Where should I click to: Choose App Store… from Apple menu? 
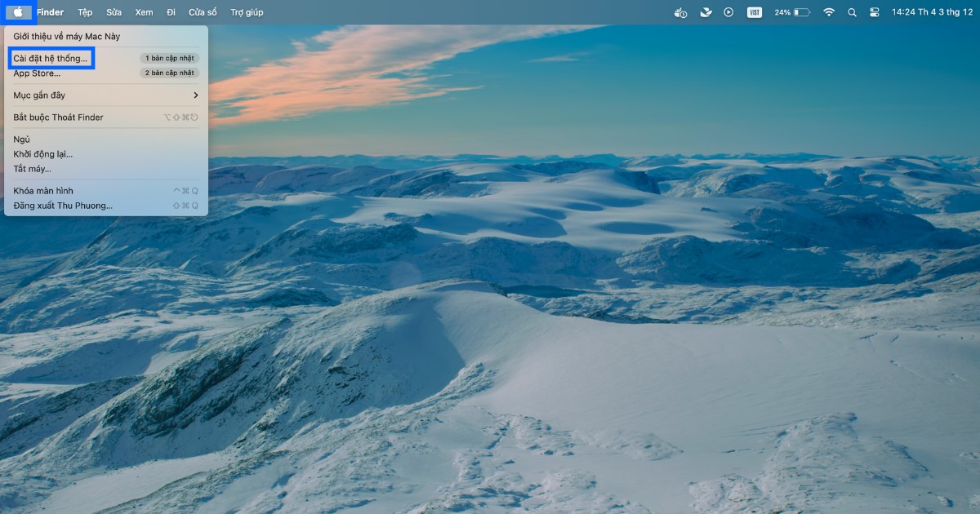(37, 73)
